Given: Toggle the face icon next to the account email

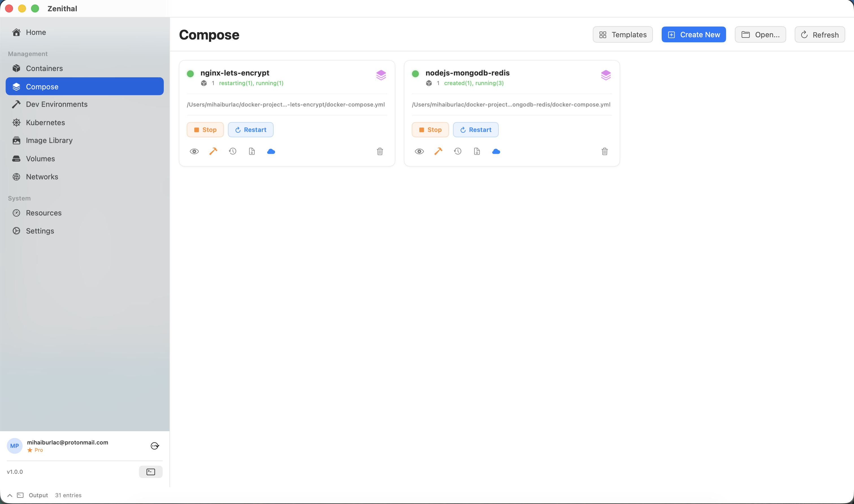Looking at the screenshot, I should [155, 446].
